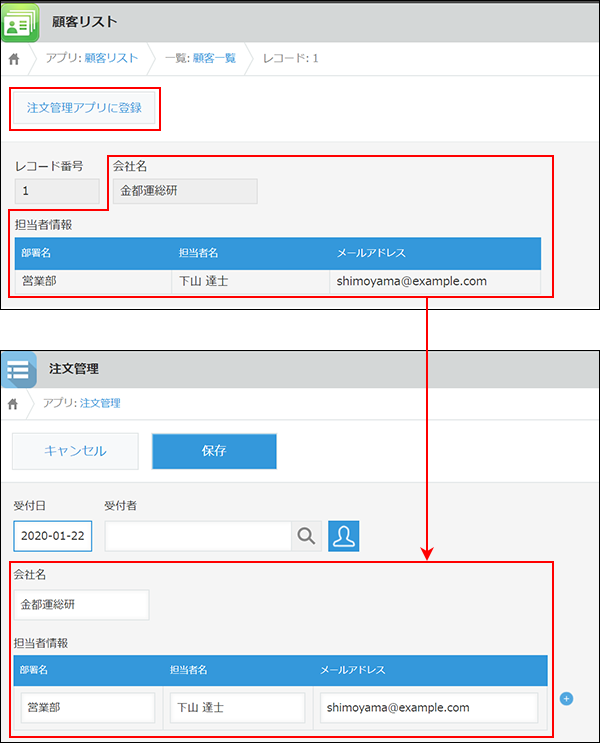Focus the 会社名 input in 注文管理
This screenshot has height=743, width=600.
82,605
